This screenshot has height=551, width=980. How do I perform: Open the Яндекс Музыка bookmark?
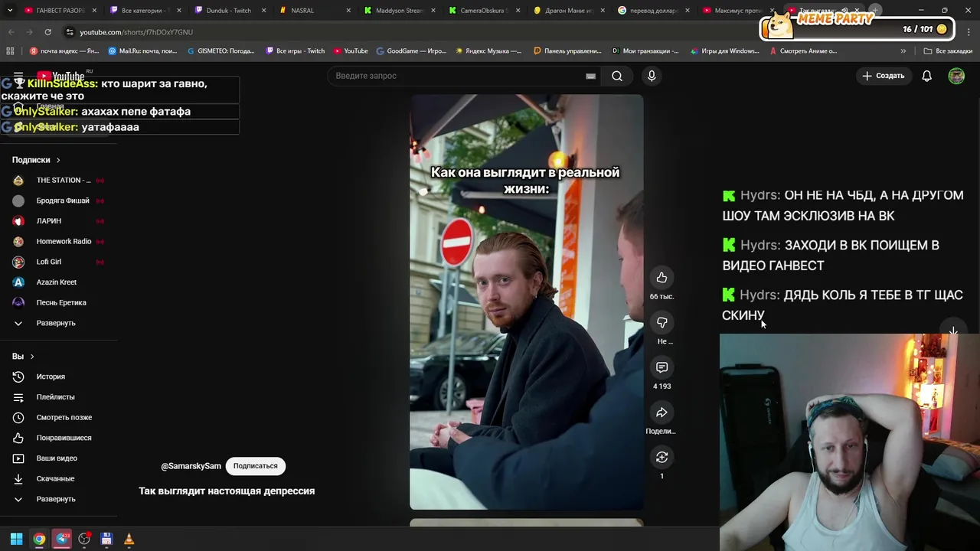(488, 51)
